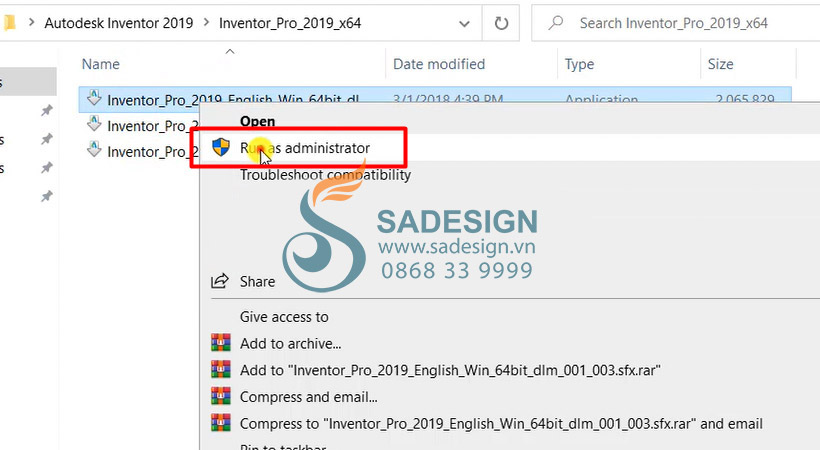
Task: Click the Share arrow icon in context menu
Action: click(x=220, y=281)
